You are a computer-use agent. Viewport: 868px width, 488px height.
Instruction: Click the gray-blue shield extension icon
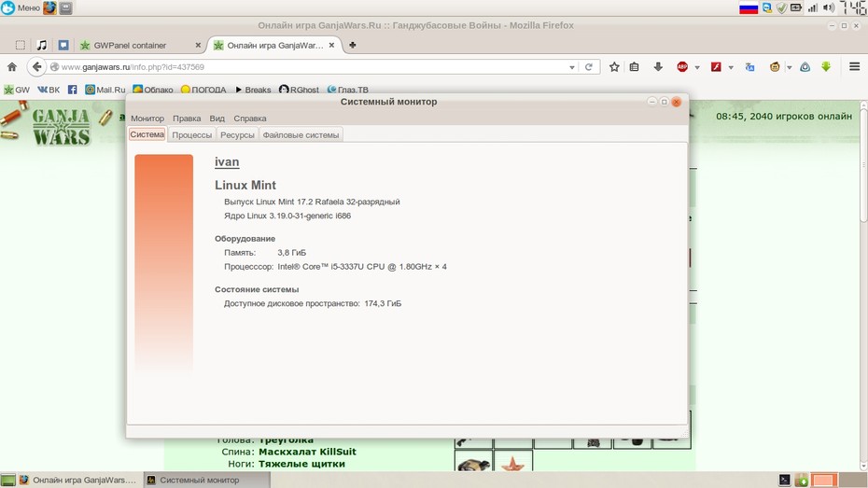(x=805, y=67)
